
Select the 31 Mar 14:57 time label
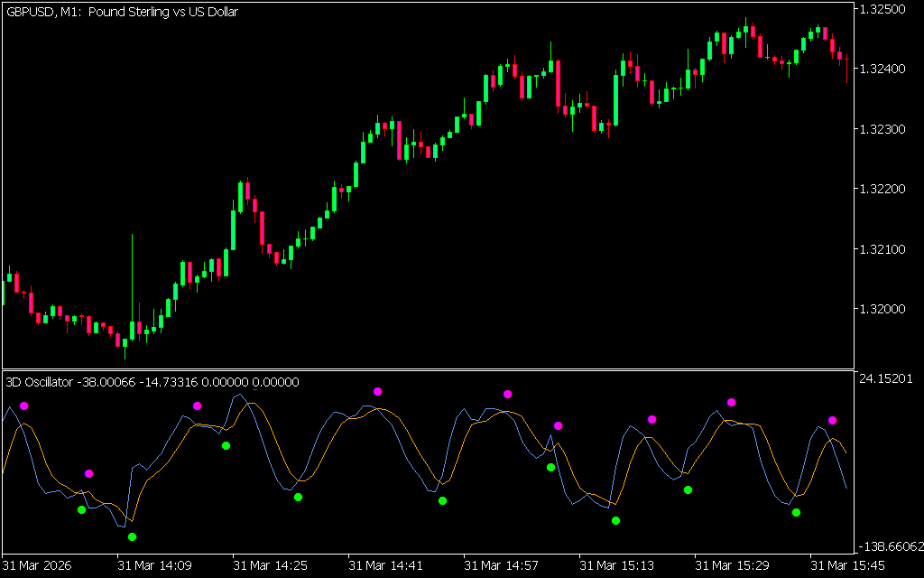point(500,566)
